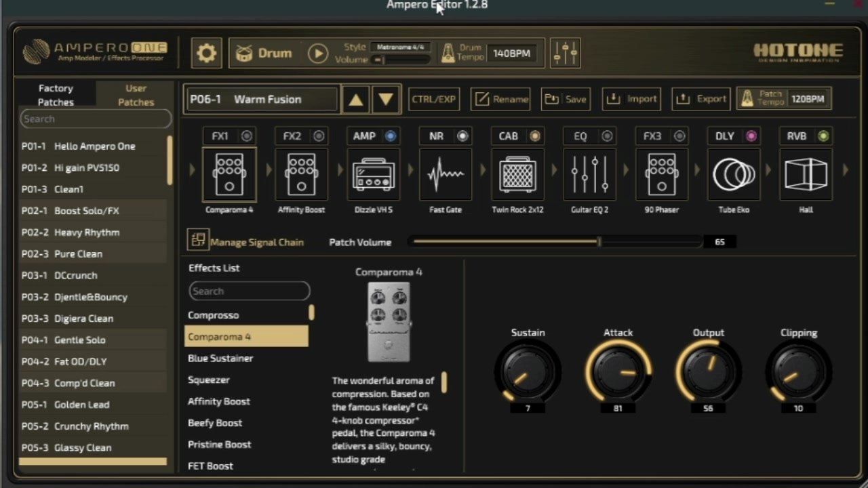Select the Fast Gate noise reducer icon
Viewport: 868px width, 488px height.
446,176
